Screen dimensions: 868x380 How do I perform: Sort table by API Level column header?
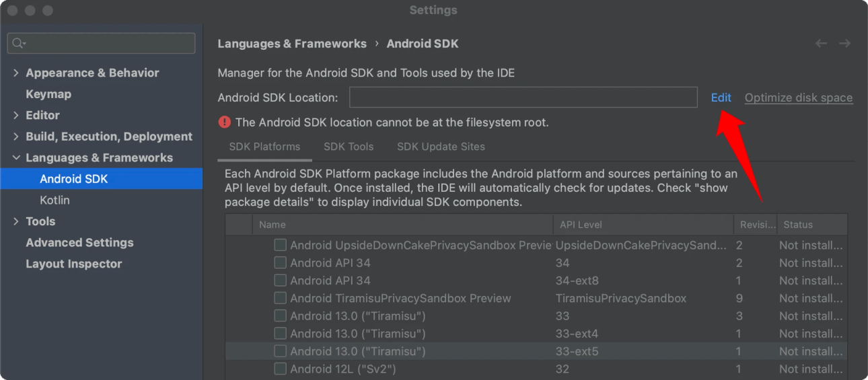[581, 225]
